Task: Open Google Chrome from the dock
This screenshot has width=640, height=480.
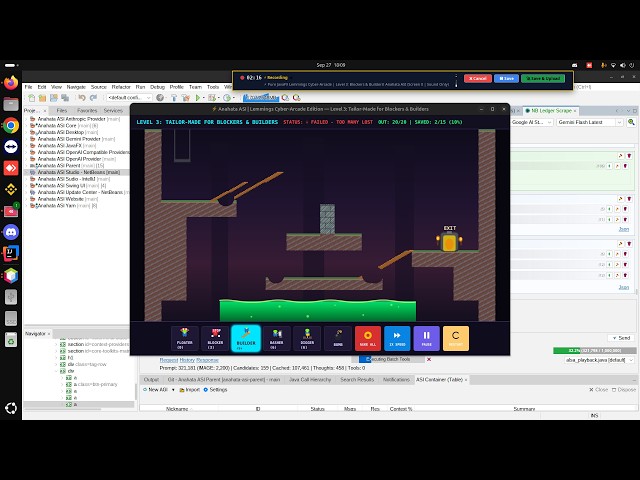Action: pos(11,125)
